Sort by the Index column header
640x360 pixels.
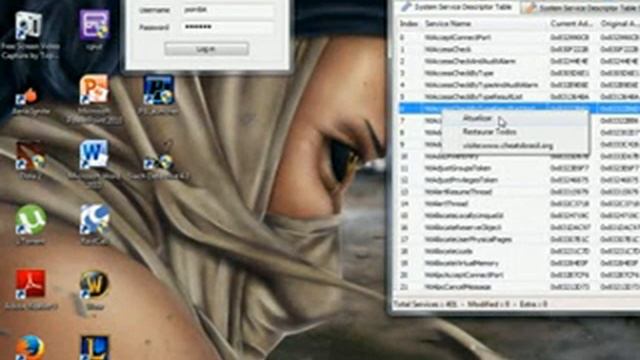point(409,24)
